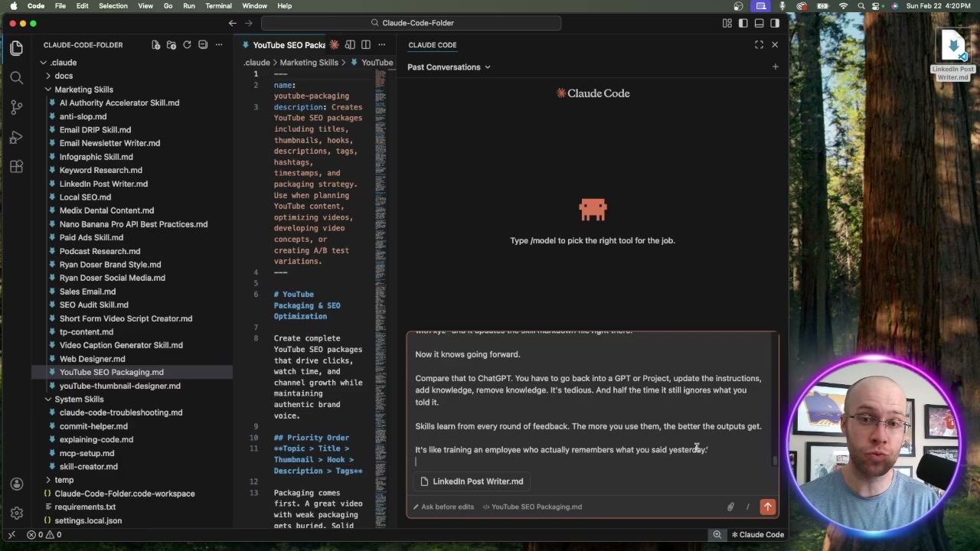
Task: Open the Terminal menu
Action: click(218, 6)
